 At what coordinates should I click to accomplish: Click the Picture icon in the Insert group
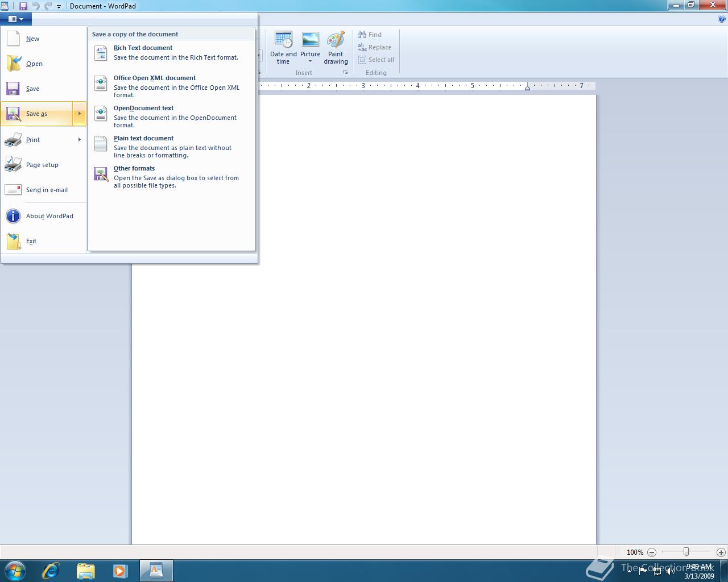[x=310, y=40]
